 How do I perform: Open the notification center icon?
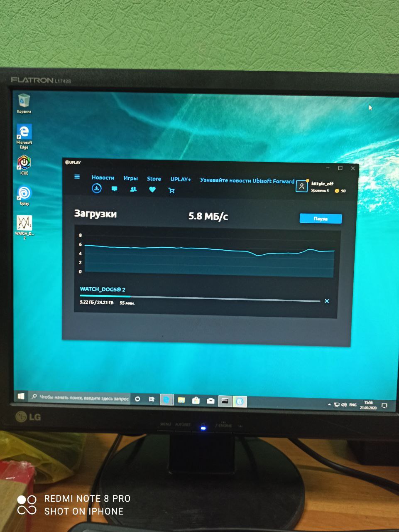[384, 406]
